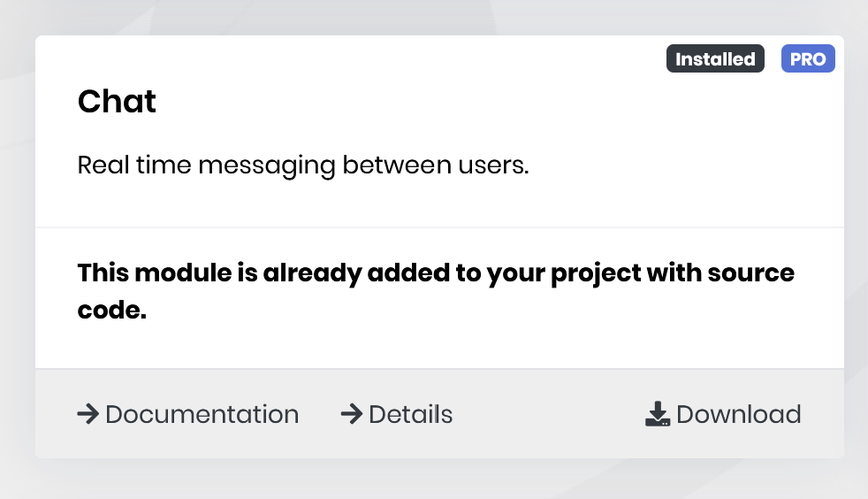Click empty footer space between Details and Download
868x499 pixels.
click(548, 414)
